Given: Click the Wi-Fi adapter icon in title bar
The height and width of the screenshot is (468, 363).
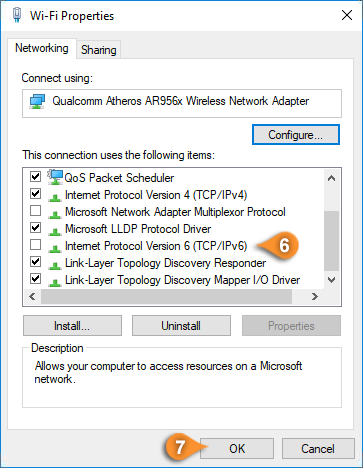Looking at the screenshot, I should (x=17, y=15).
